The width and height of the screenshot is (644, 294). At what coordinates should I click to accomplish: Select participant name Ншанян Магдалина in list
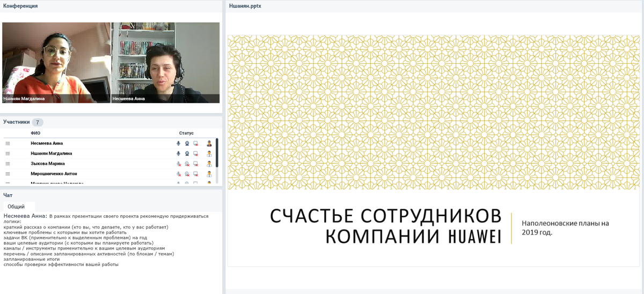tap(52, 153)
